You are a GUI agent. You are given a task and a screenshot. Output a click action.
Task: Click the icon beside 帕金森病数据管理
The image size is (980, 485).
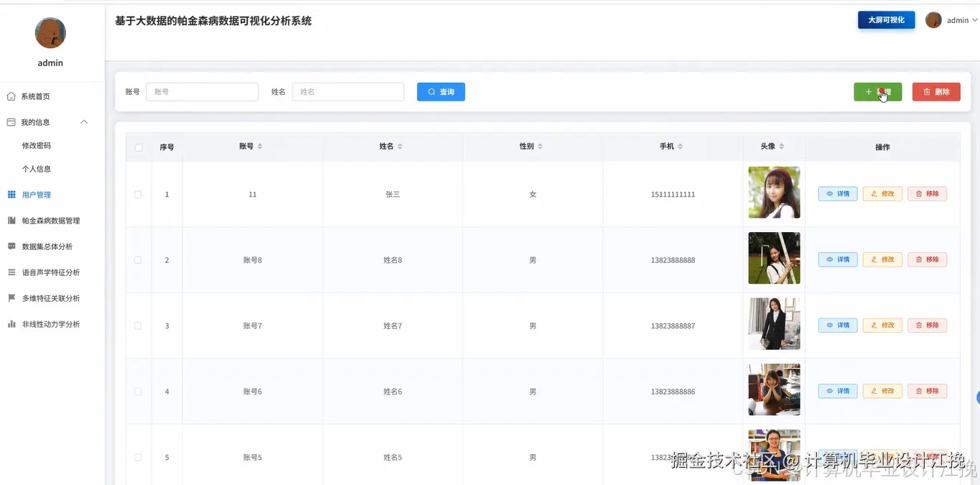click(x=11, y=221)
